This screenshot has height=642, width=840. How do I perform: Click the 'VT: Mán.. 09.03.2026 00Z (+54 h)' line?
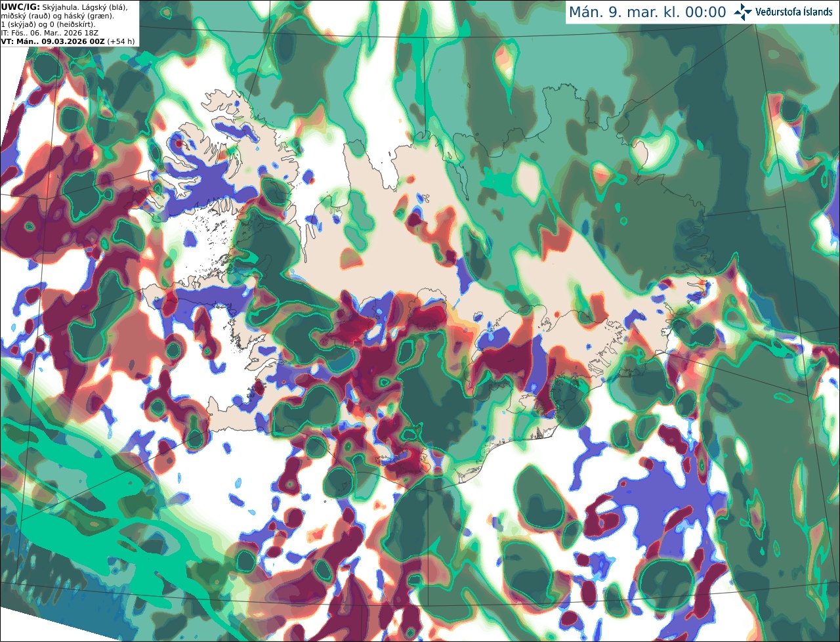tap(68, 41)
